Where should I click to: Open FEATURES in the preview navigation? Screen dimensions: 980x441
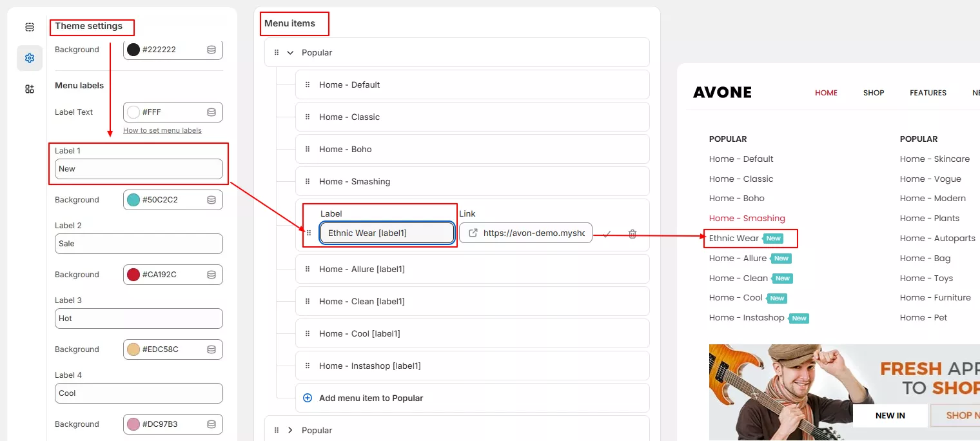click(x=928, y=93)
